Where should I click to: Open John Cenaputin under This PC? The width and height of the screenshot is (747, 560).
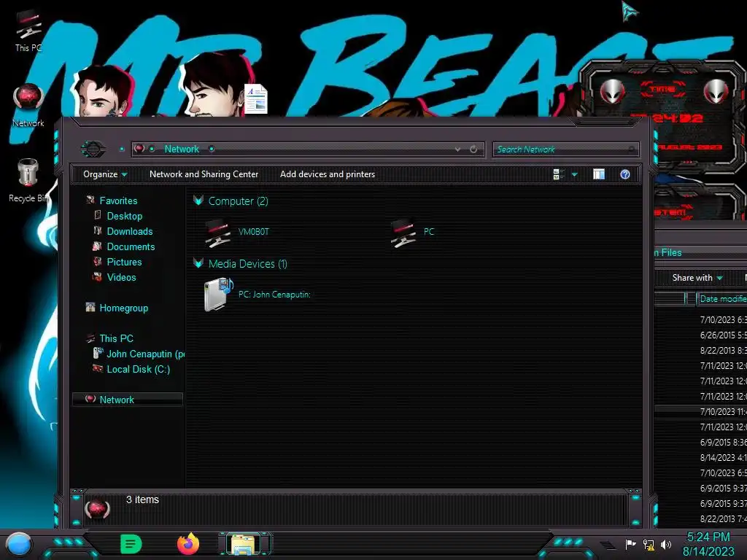tap(145, 354)
